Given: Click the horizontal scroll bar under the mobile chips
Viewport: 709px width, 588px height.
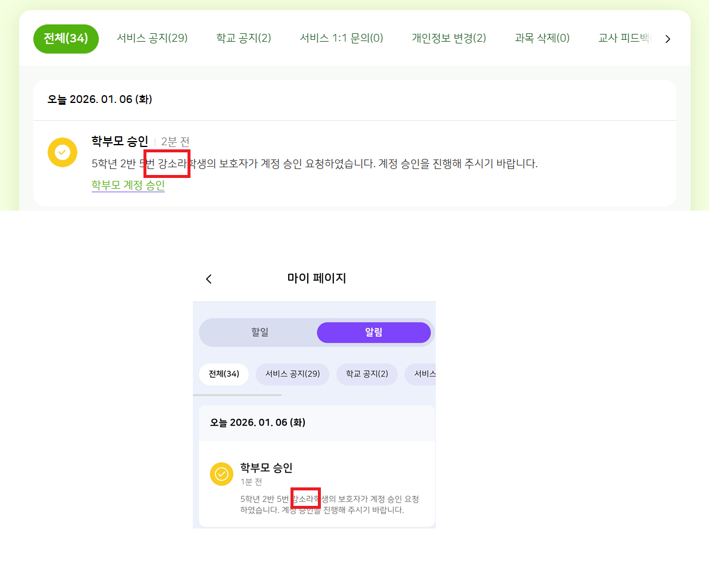Looking at the screenshot, I should 238,395.
